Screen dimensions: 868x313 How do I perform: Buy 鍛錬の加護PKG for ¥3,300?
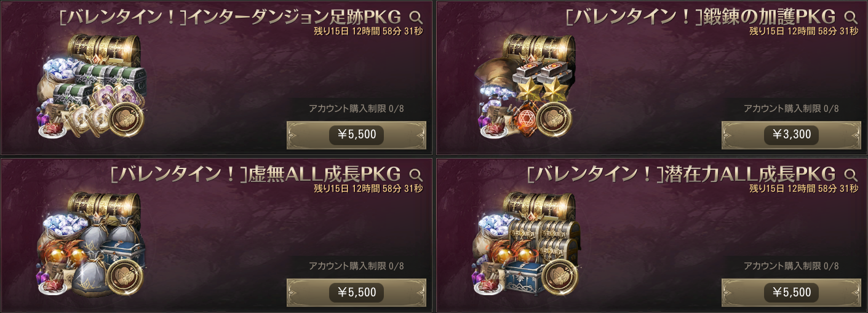(792, 135)
